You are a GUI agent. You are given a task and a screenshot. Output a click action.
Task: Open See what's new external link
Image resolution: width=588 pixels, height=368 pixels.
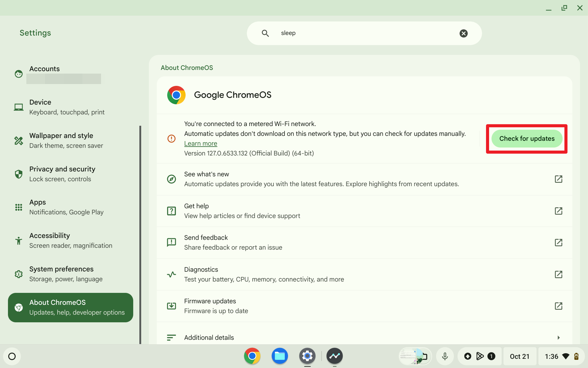(559, 179)
